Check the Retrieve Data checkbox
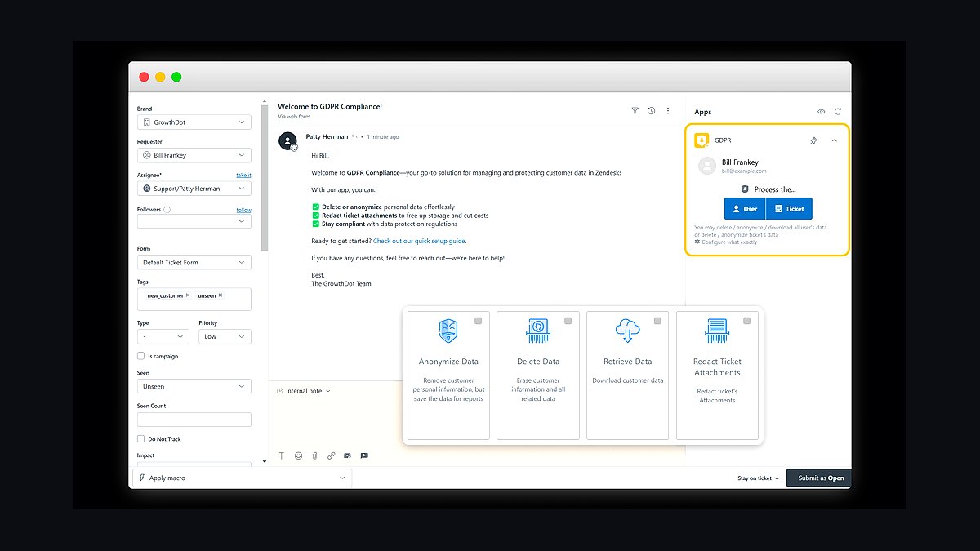The height and width of the screenshot is (551, 980). (657, 321)
